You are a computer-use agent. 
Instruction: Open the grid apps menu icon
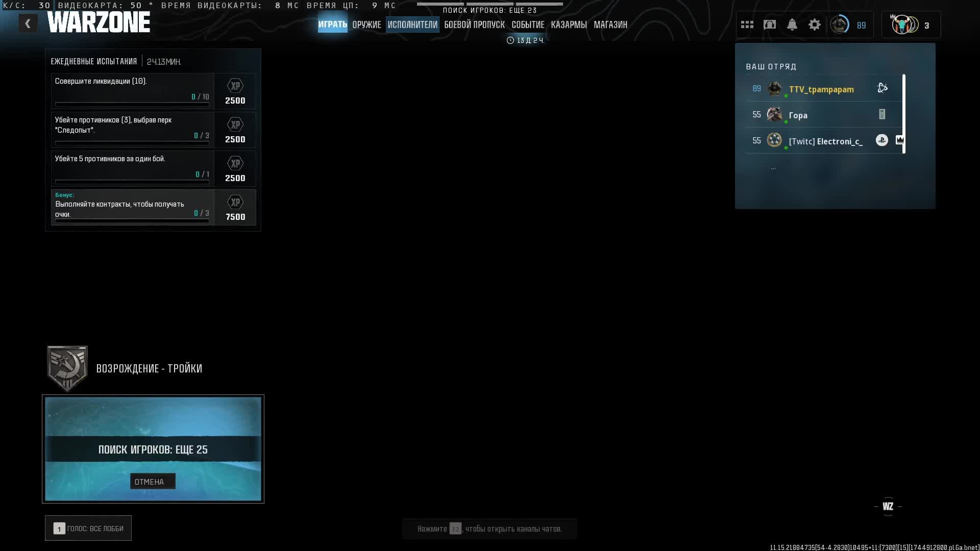[x=747, y=24]
